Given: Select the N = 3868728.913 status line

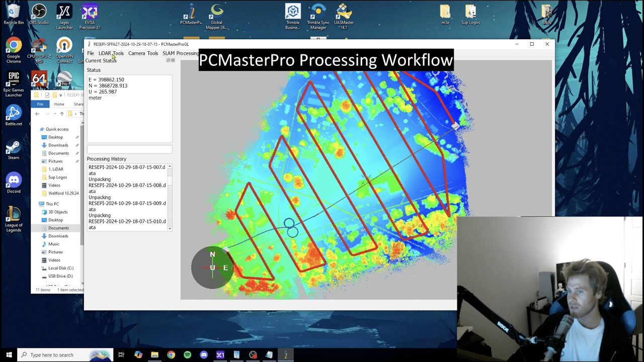Looking at the screenshot, I should pos(108,86).
